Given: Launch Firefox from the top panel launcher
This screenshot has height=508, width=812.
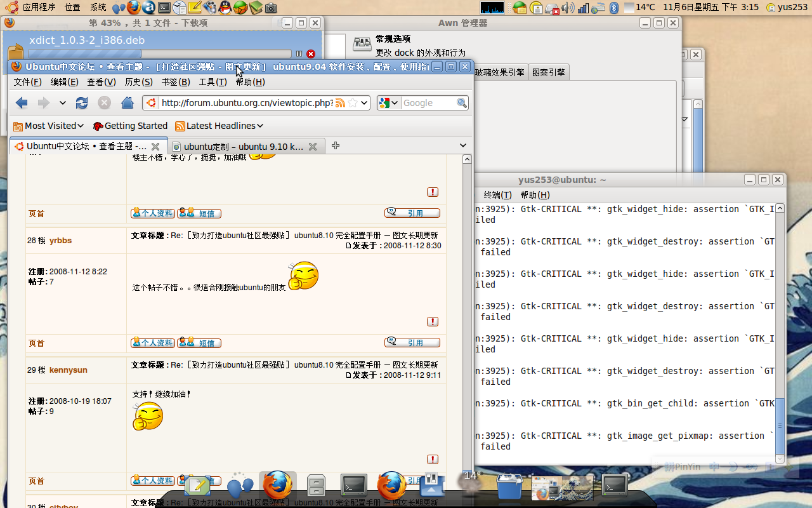Looking at the screenshot, I should 134,8.
